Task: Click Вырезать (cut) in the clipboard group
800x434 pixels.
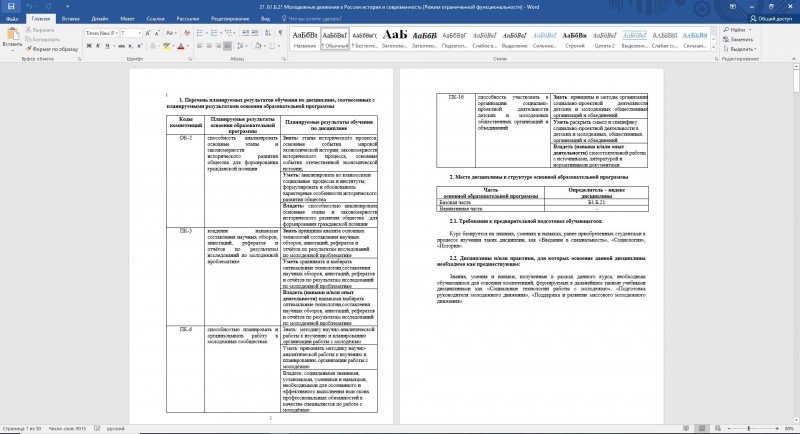Action: [x=40, y=30]
